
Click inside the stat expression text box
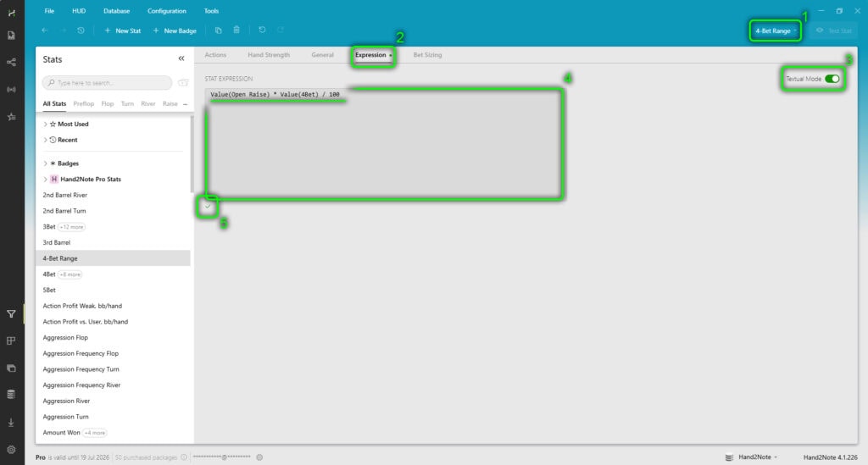point(384,142)
